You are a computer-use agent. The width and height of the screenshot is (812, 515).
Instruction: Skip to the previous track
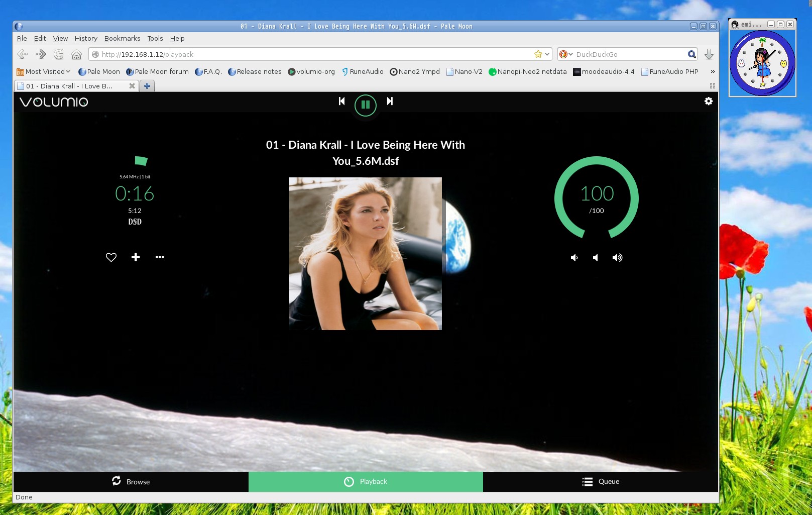(341, 101)
